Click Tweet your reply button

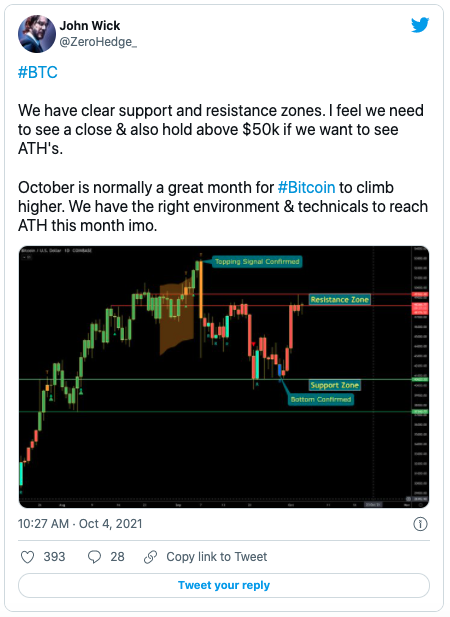coord(224,586)
